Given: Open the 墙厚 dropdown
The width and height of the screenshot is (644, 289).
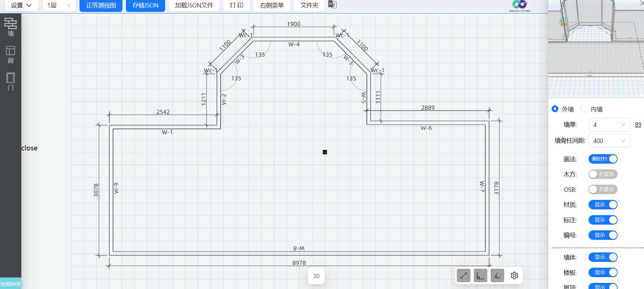Looking at the screenshot, I should tap(609, 125).
